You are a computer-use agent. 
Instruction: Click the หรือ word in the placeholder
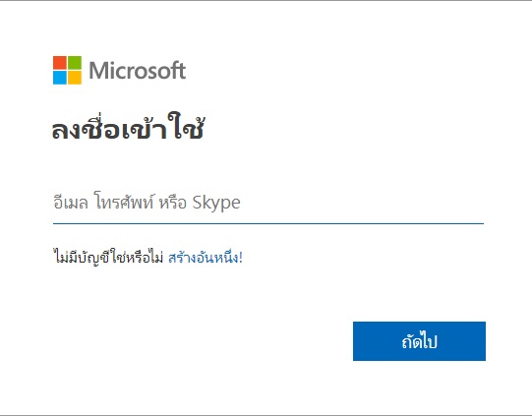click(173, 203)
